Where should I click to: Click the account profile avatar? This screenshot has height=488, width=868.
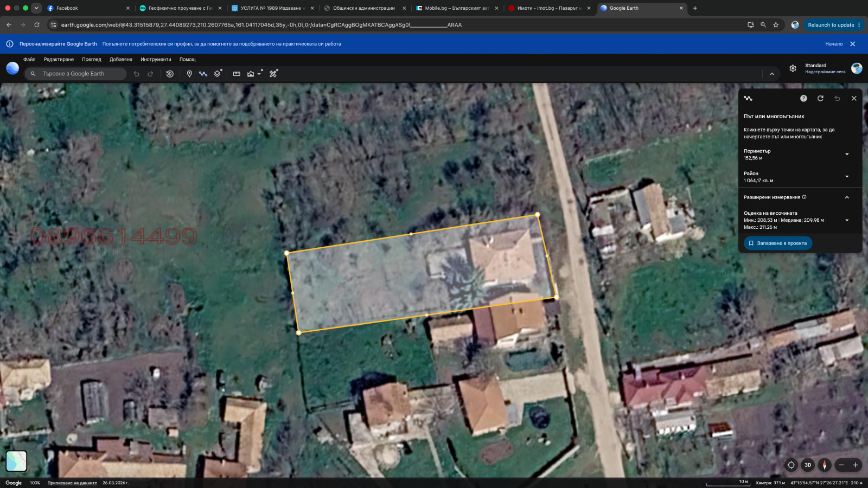pos(857,68)
